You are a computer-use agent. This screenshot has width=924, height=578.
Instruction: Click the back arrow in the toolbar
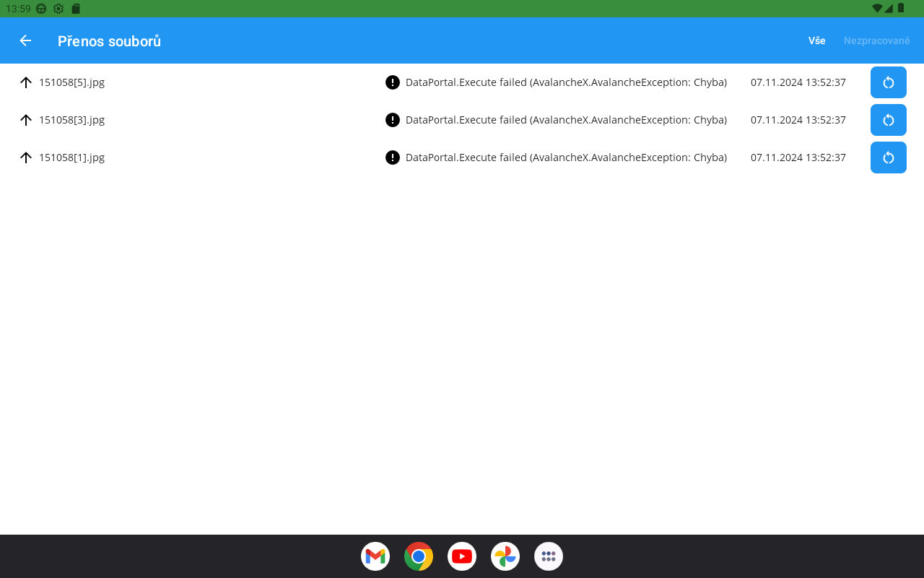pyautogui.click(x=25, y=40)
